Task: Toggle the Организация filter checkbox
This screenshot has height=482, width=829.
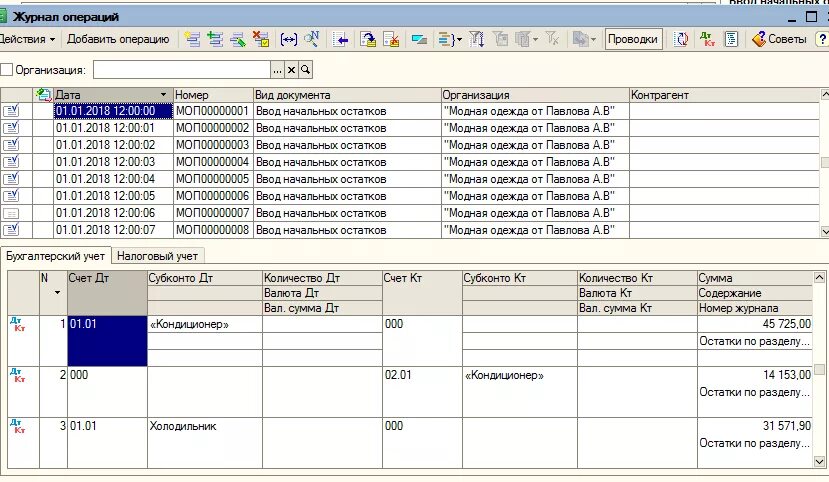Action: point(6,69)
